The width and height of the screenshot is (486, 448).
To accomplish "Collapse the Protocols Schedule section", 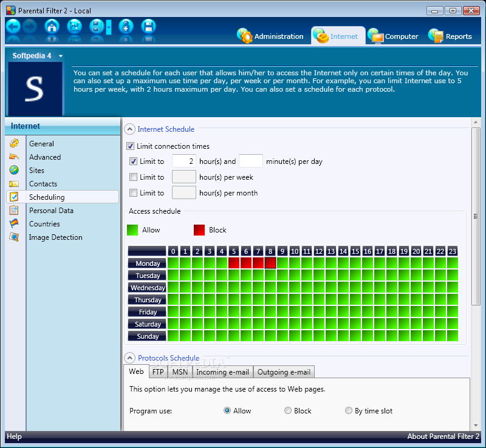I will click(129, 358).
